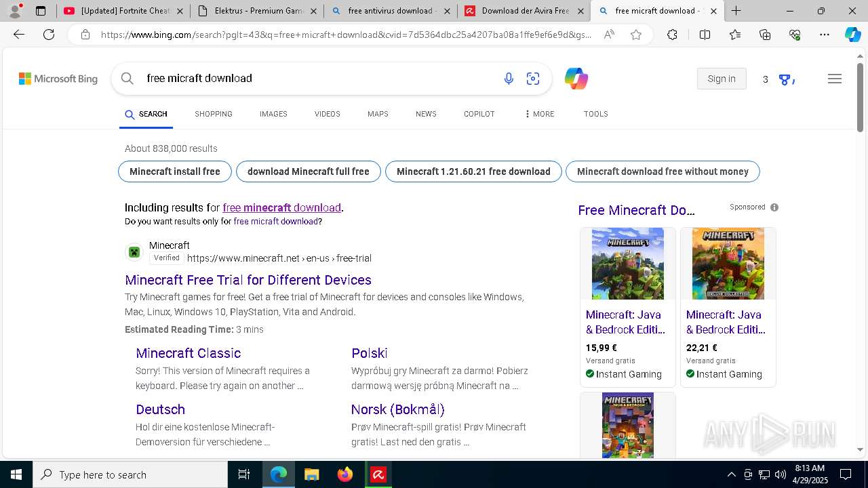Select the IMAGES search tab
The height and width of the screenshot is (488, 868).
point(273,114)
